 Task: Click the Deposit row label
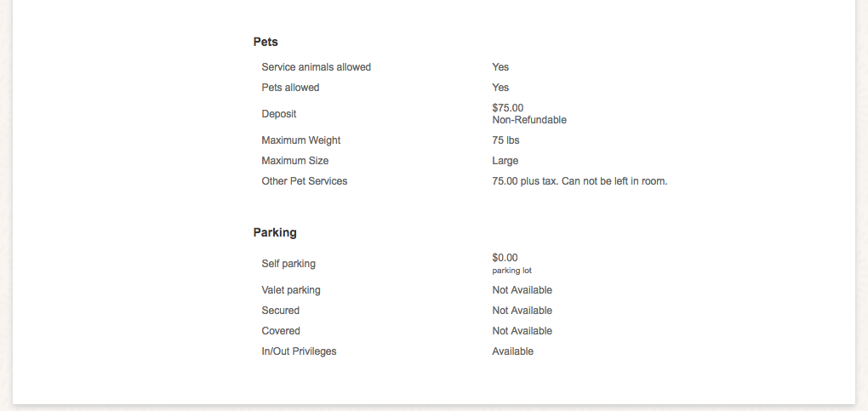point(278,114)
